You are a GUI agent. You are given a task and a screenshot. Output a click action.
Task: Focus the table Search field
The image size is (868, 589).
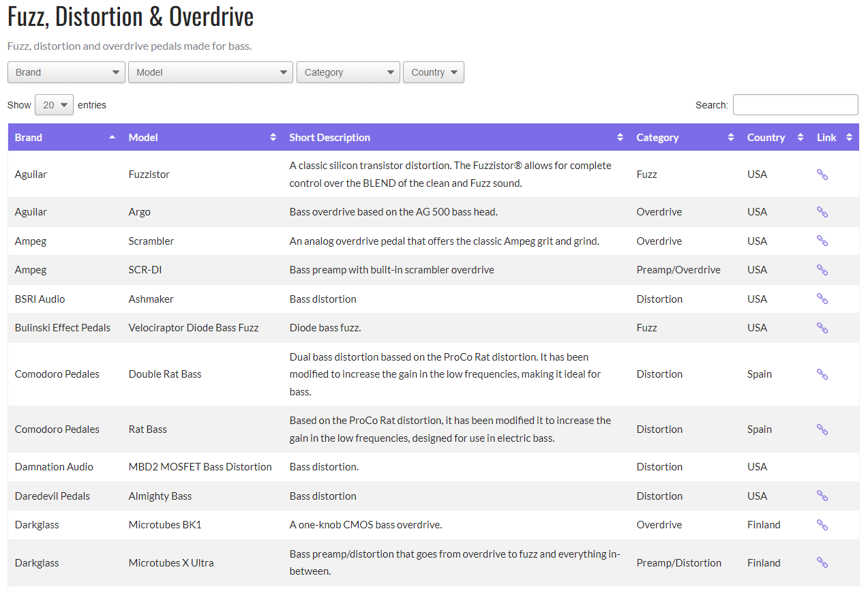pos(795,105)
